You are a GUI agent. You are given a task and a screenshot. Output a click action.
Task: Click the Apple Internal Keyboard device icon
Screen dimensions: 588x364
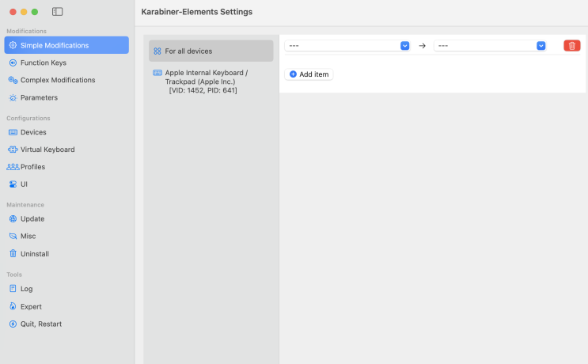[157, 73]
